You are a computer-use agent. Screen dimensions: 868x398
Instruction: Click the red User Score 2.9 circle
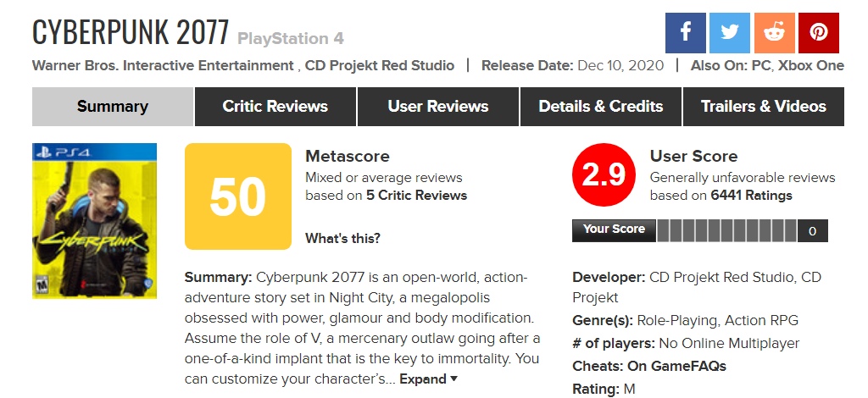pyautogui.click(x=604, y=175)
